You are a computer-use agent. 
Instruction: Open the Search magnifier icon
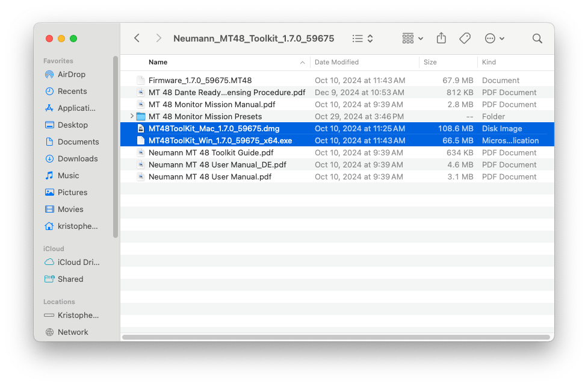(537, 39)
